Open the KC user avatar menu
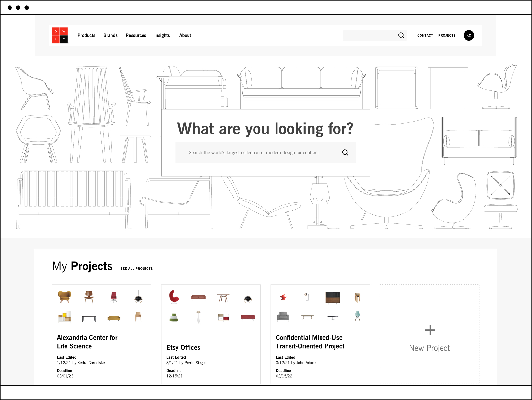 click(x=468, y=35)
